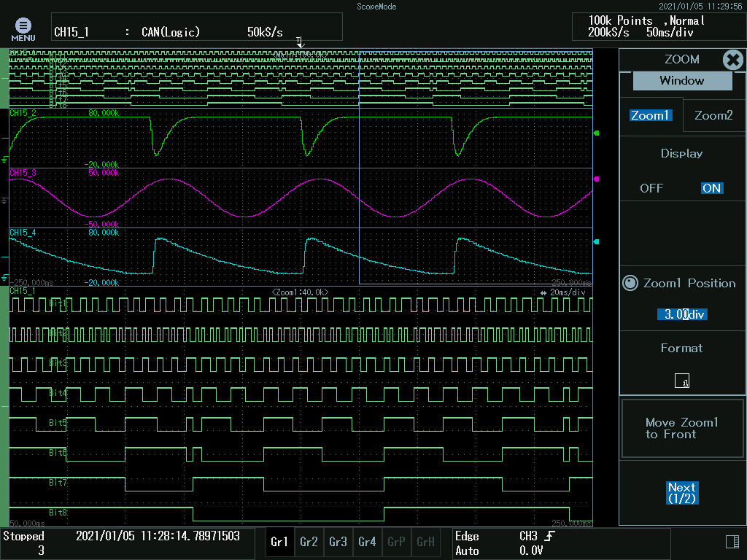
Task: Toggle the side panel icon in status bar
Action: [732, 541]
